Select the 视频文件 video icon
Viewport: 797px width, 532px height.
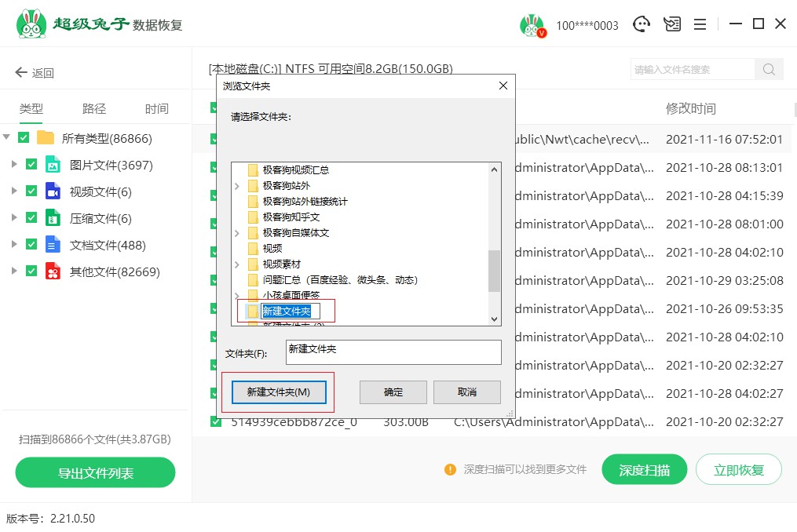[x=53, y=191]
